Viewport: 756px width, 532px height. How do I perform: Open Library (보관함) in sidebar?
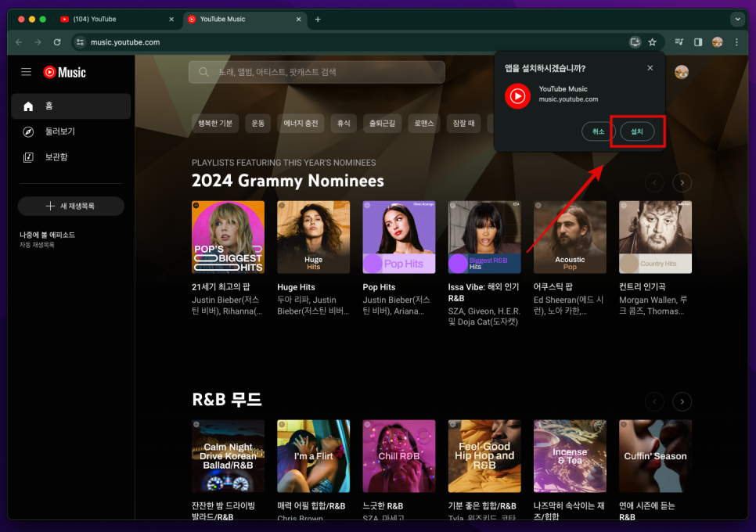71,157
